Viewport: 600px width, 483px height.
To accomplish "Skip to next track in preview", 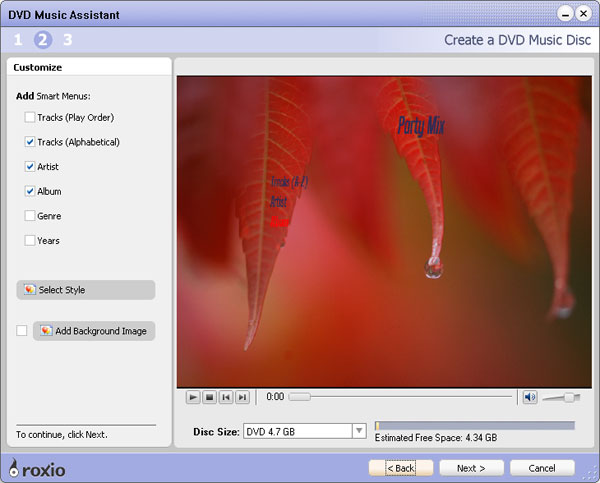I will [x=242, y=397].
